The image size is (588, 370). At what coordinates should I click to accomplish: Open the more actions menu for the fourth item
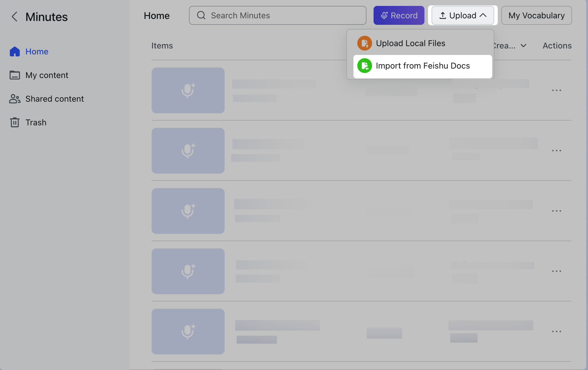557,271
